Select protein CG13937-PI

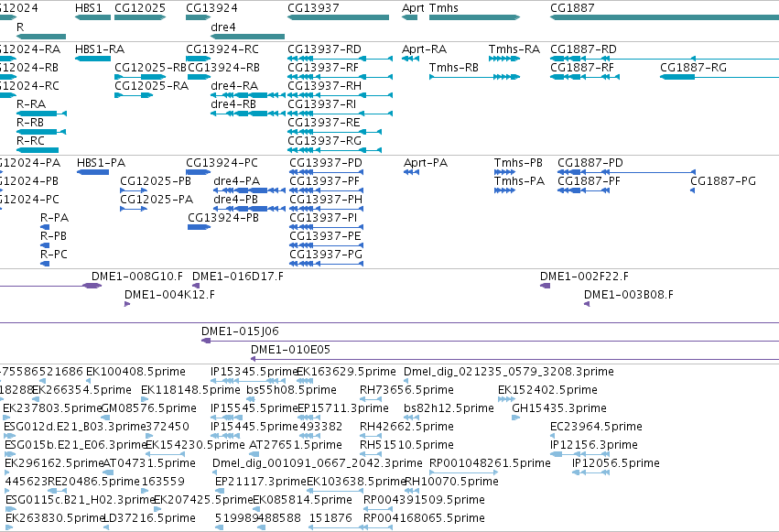[327, 227]
